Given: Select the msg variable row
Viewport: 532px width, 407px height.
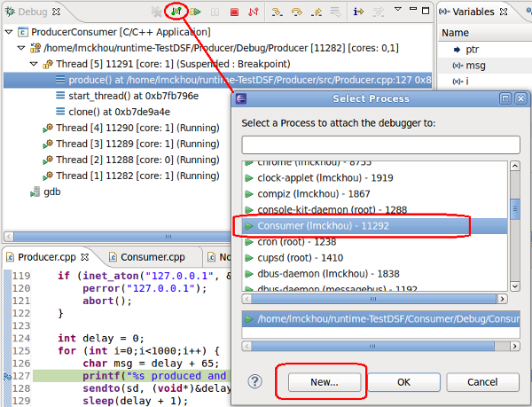Looking at the screenshot, I should point(475,66).
